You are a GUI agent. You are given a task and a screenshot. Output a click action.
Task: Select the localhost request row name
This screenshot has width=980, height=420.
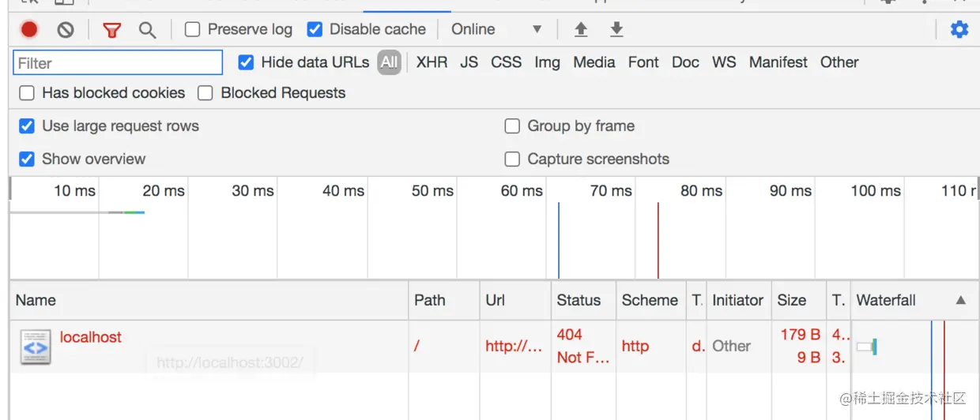point(91,337)
